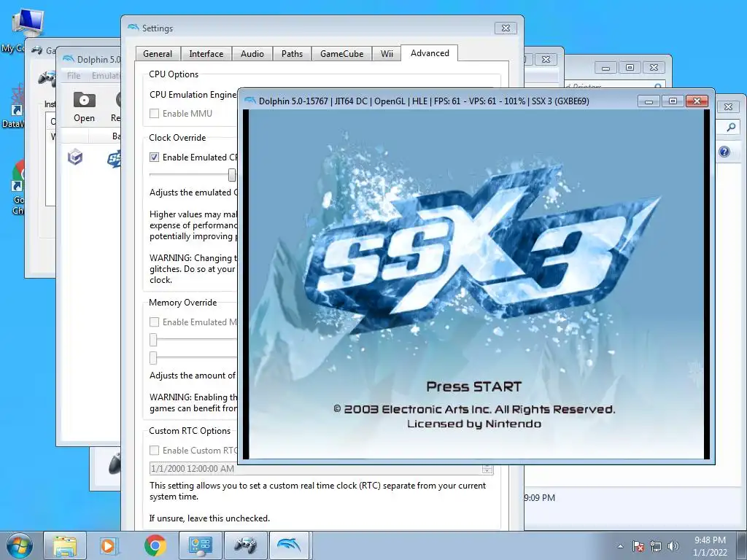This screenshot has width=747, height=560.
Task: Click the Open disc folder icon in Dolphin toolbar
Action: tap(85, 100)
